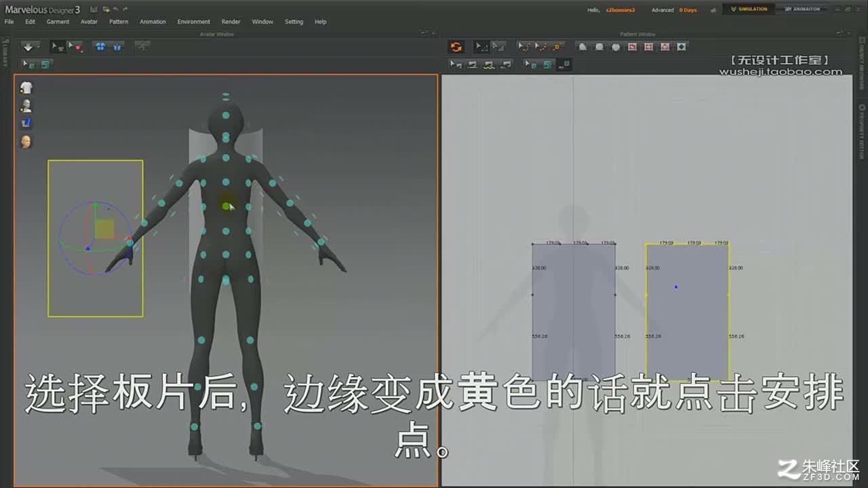Select the Edit Sewing tool
Image resolution: width=868 pixels, height=488 pixels.
click(x=456, y=64)
